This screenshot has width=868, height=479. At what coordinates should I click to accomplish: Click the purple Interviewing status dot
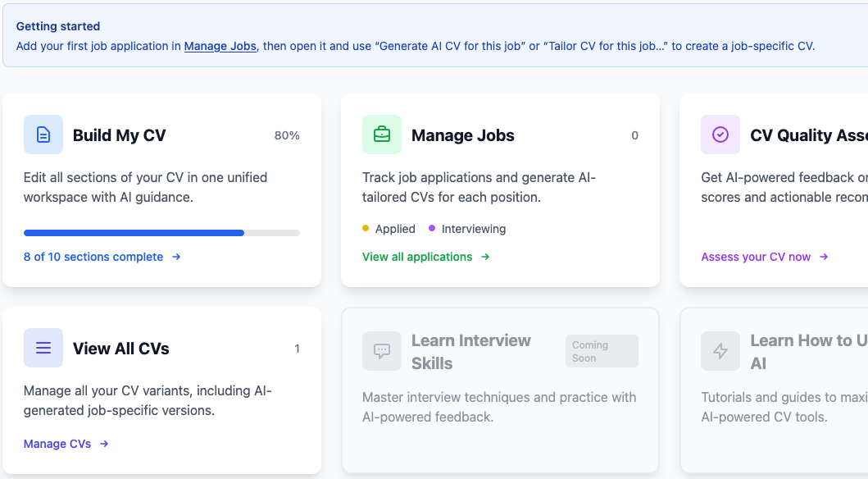[x=432, y=229]
